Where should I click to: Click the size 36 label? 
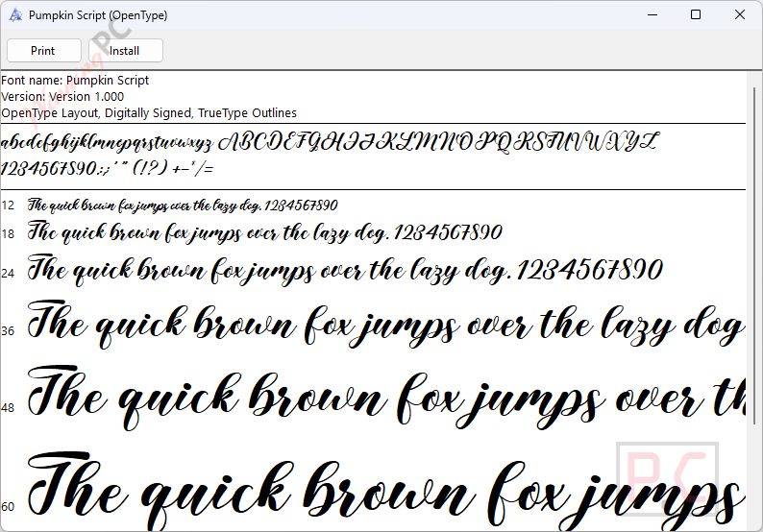tap(8, 331)
